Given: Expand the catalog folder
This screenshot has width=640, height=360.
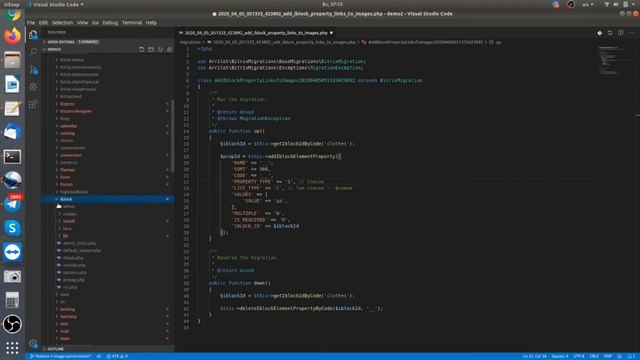Looking at the screenshot, I should (x=109, y=133).
